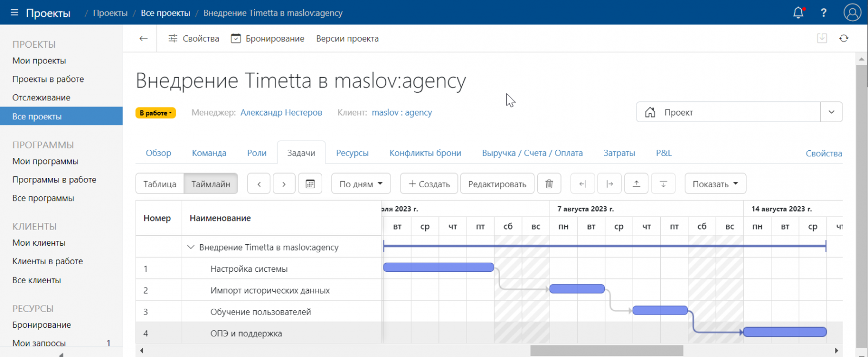Select the Таймлайн view toggle
868x357 pixels.
coord(211,184)
